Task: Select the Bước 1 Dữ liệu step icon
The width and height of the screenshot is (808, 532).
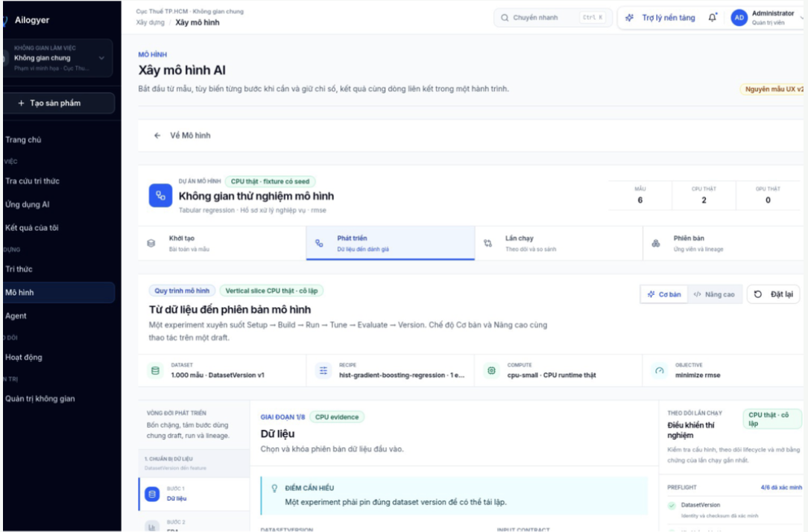Action: [152, 494]
